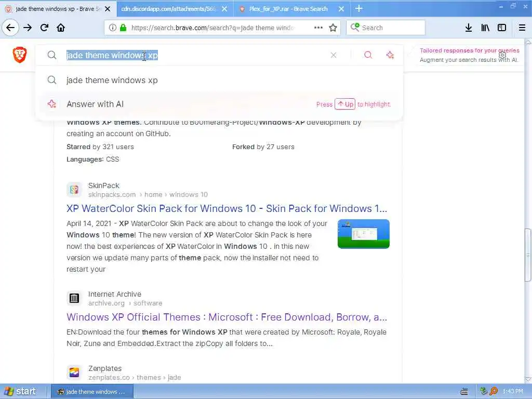Close the jade theme windows xp tab
The height and width of the screenshot is (399, 532).
pos(108,9)
